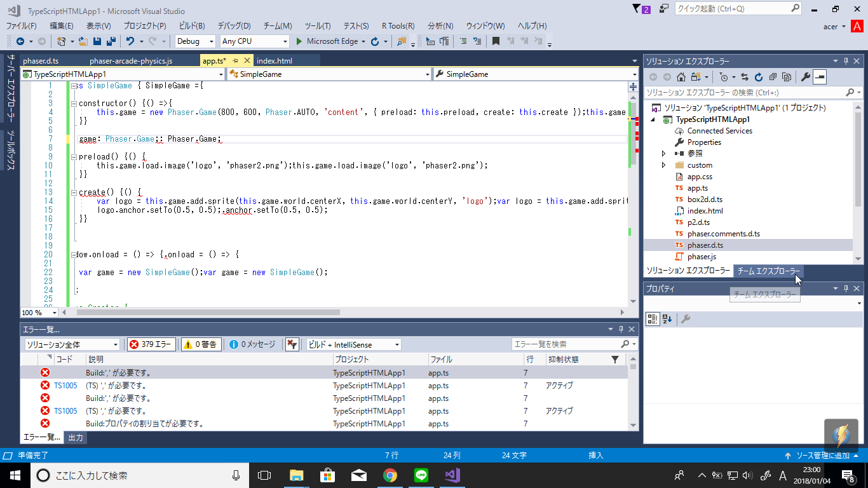Click Sync with Active Document icon
Screen dimensions: 868x488
click(745, 77)
